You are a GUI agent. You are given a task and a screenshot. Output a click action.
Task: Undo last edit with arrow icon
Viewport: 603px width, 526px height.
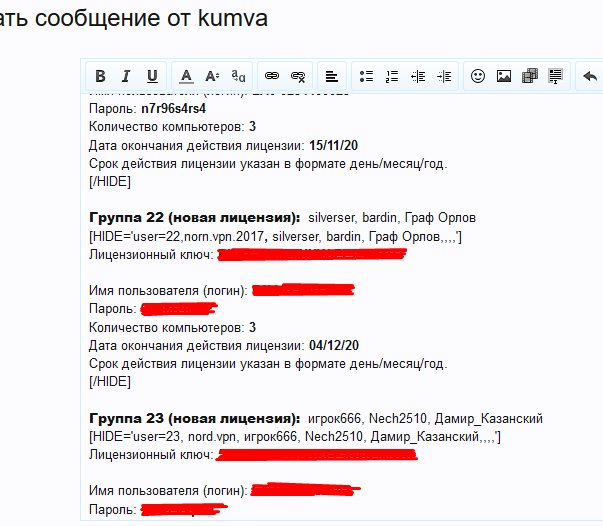point(590,76)
